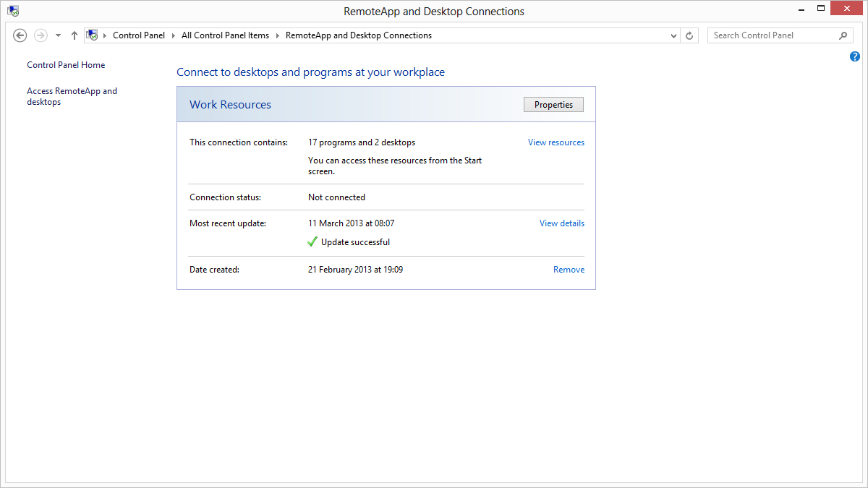The image size is (868, 488).
Task: Open the address bar history dropdown
Action: click(673, 35)
